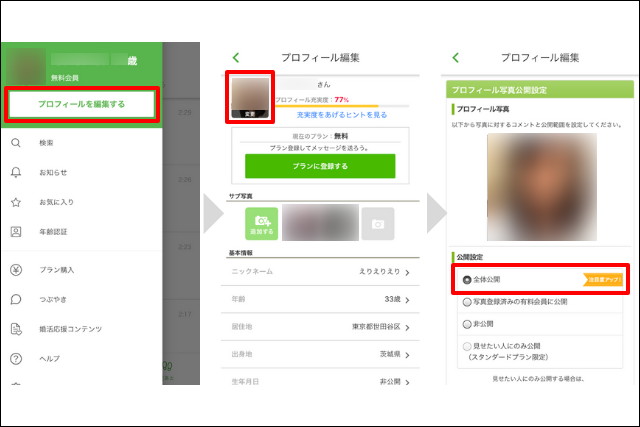Click 注目度アップ! orange badge
This screenshot has width=640, height=427.
tap(603, 280)
